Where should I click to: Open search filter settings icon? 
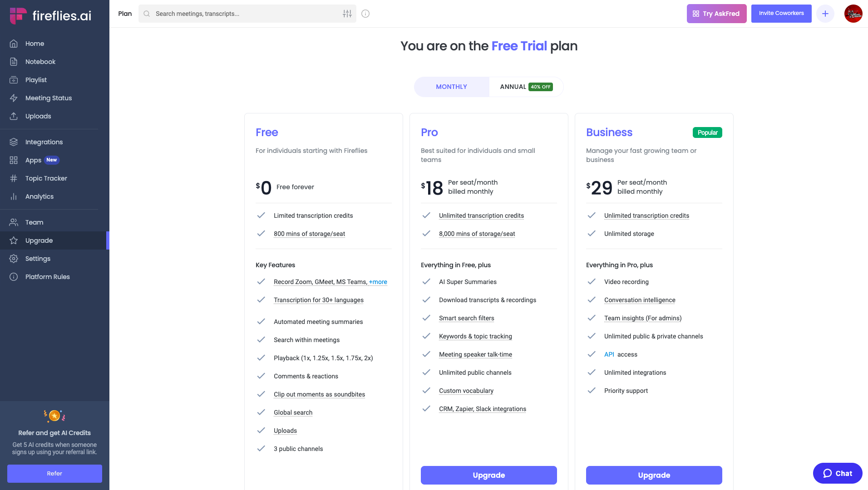point(347,14)
